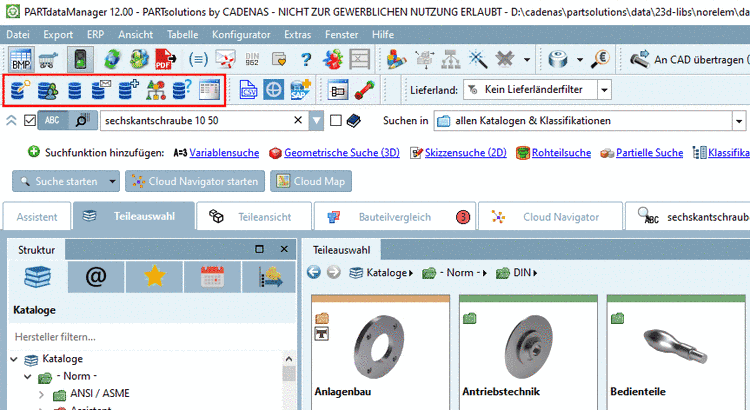Select the Kataloge book stack tab icon

pos(37,277)
